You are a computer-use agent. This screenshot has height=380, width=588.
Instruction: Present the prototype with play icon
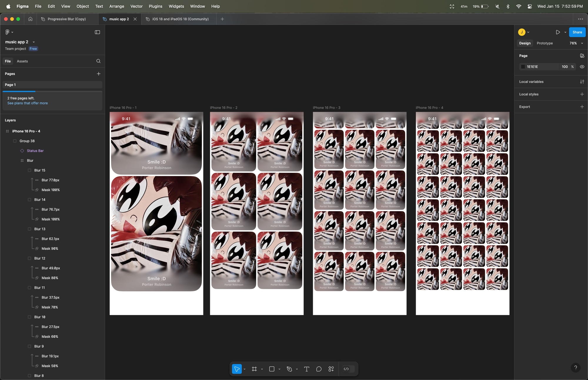click(x=558, y=32)
